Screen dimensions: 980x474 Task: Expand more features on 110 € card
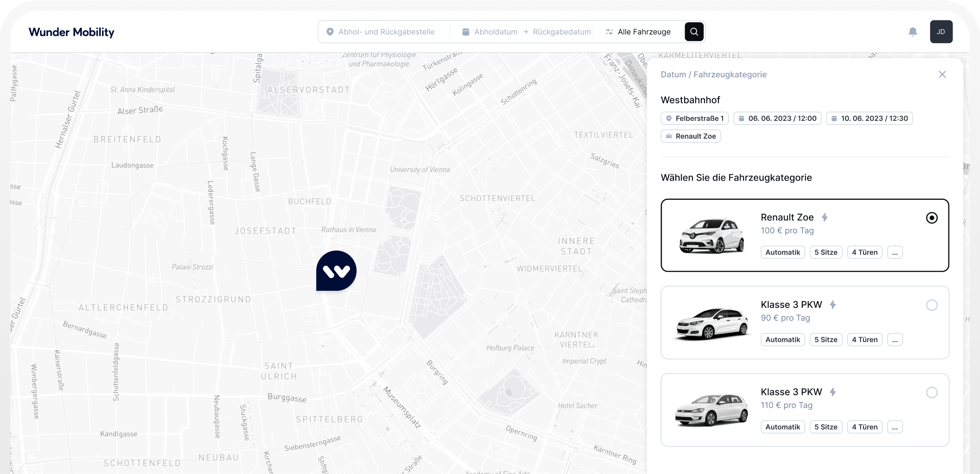coord(895,427)
